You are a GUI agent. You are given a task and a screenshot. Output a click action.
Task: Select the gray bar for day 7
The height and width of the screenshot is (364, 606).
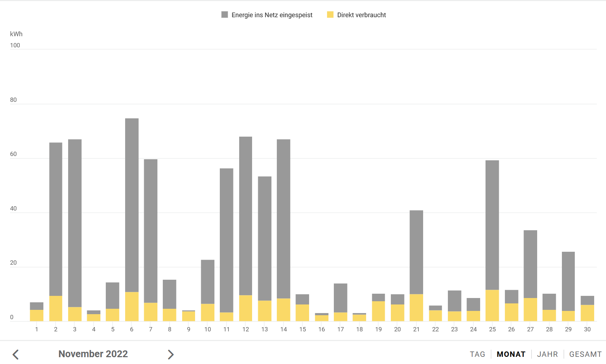pos(151,231)
